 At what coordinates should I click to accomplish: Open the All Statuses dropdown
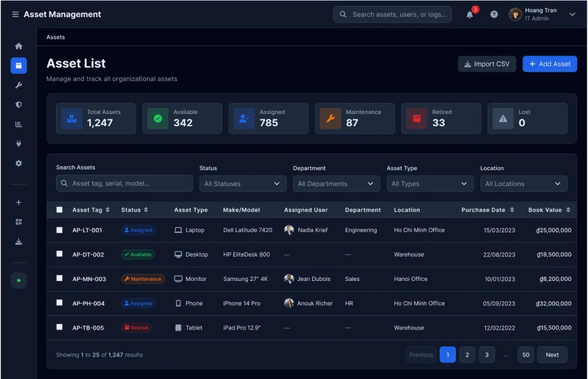pos(243,183)
